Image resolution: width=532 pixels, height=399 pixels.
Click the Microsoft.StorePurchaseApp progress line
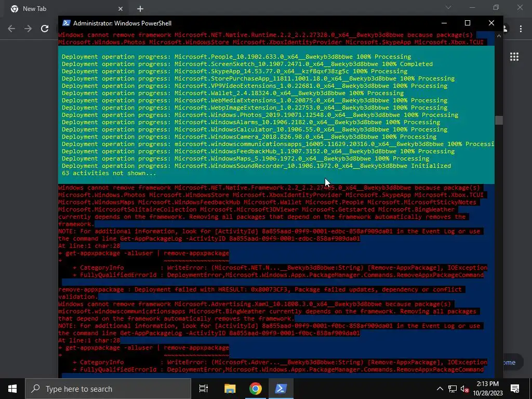[x=258, y=78]
